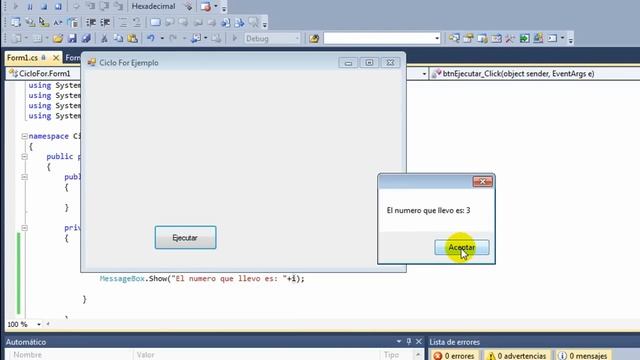This screenshot has height=360, width=640.
Task: Open the Debug configuration combo box
Action: click(272, 38)
